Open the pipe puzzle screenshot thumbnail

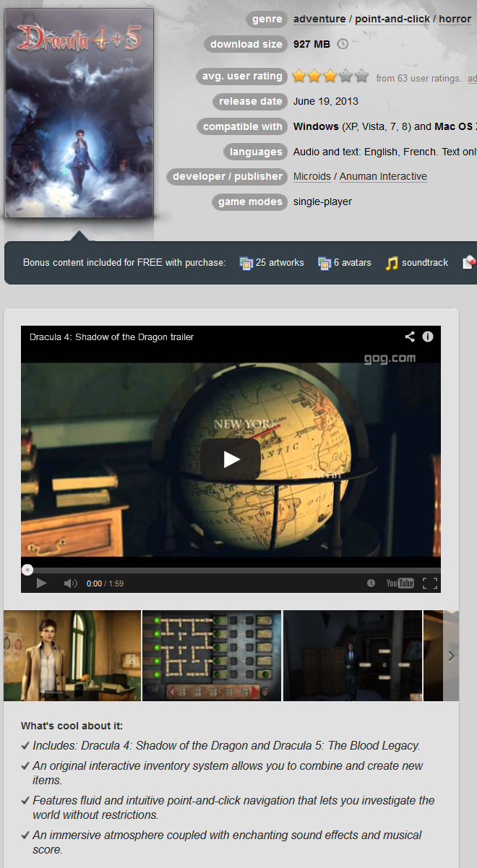point(212,656)
